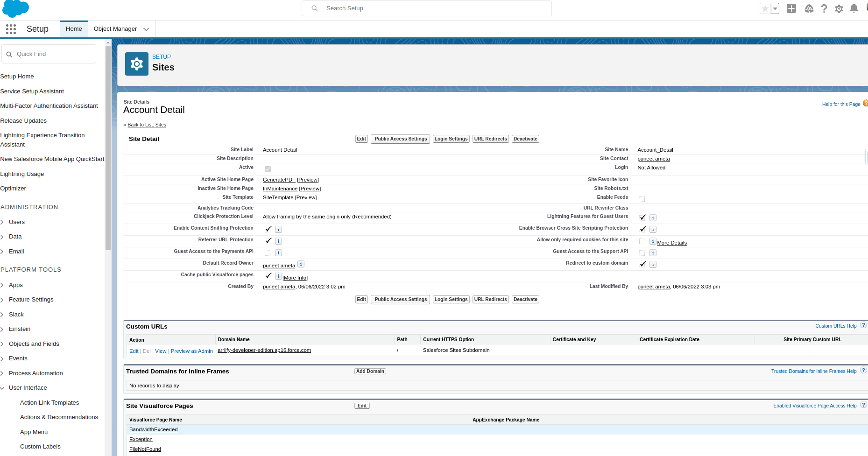This screenshot has height=456, width=868.
Task: Click the favorites star icon
Action: (765, 8)
